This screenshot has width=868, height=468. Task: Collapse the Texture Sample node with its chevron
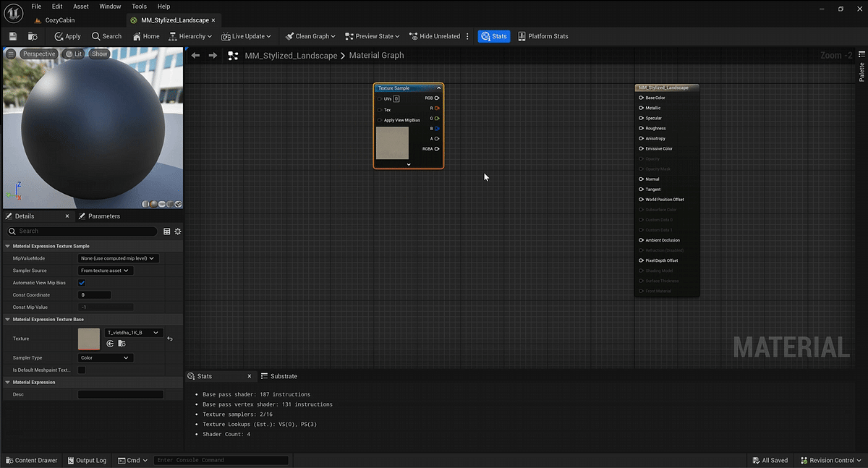tap(439, 88)
